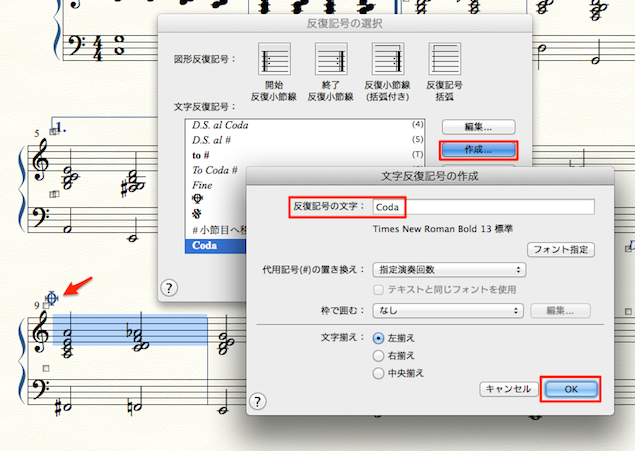This screenshot has height=451, width=635.
Task: Click the highlighted measure 9 treble staff region
Action: tap(130, 330)
